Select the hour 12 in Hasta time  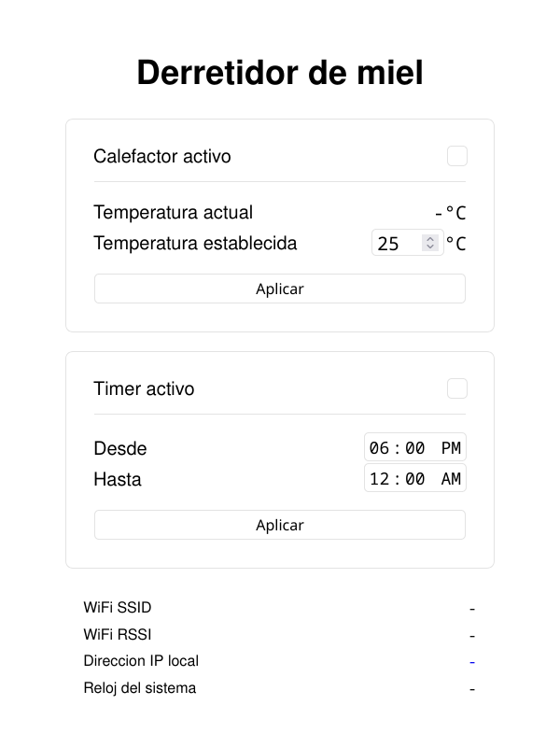pos(380,479)
